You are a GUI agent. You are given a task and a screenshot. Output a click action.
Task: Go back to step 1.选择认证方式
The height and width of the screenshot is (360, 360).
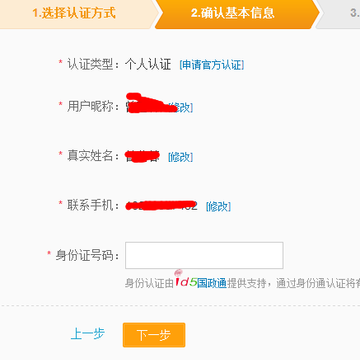tap(74, 14)
